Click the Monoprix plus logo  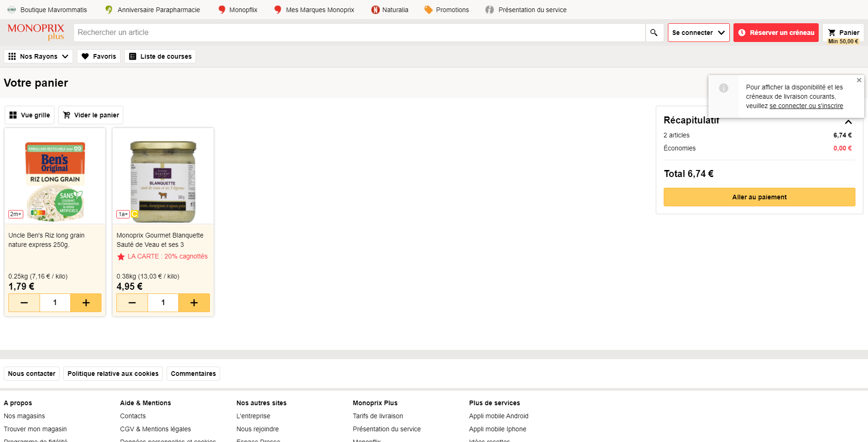click(36, 32)
